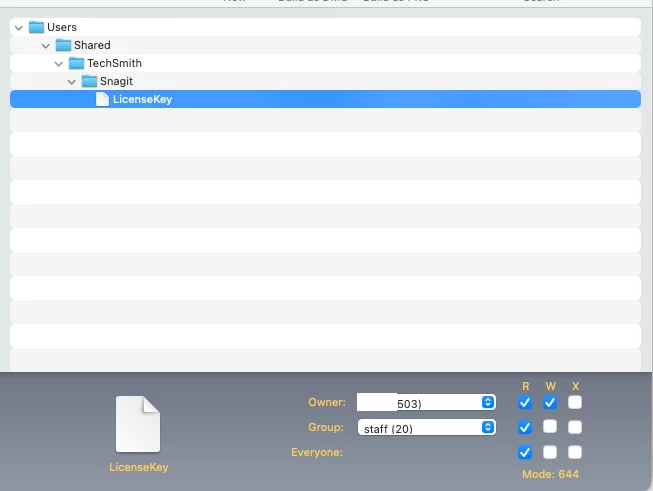Screen dimensions: 653x491
Task: Click the Owner: label
Action: [x=327, y=402]
